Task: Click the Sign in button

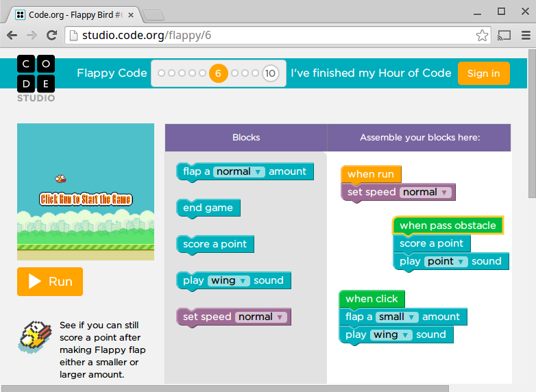Action: coord(484,73)
